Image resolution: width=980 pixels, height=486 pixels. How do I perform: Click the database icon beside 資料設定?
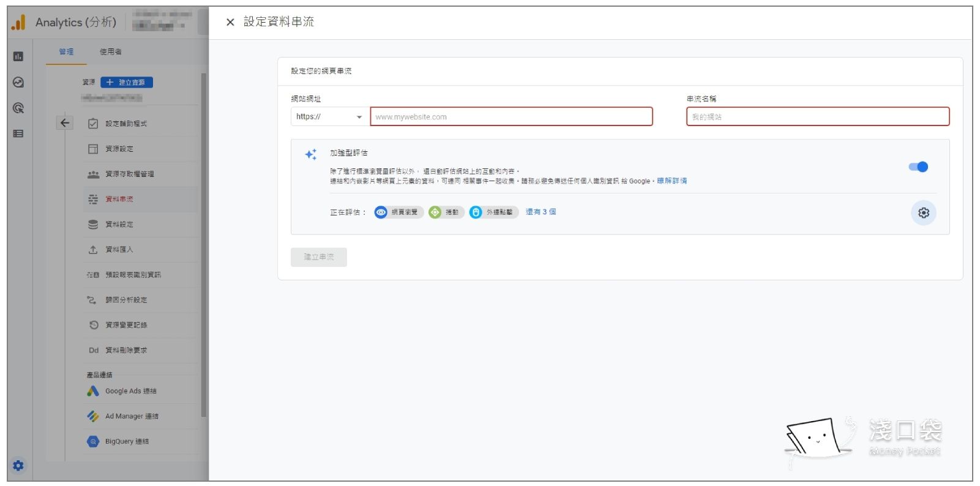[93, 225]
